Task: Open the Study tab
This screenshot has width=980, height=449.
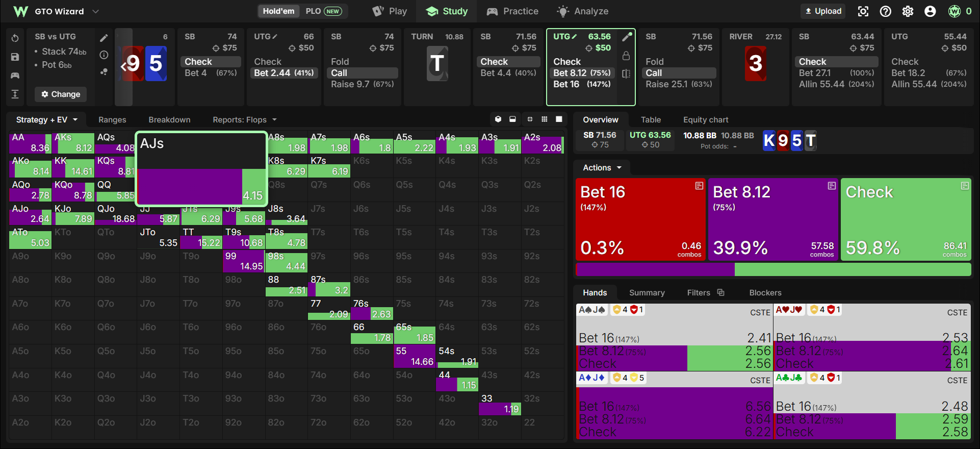Action: (447, 11)
